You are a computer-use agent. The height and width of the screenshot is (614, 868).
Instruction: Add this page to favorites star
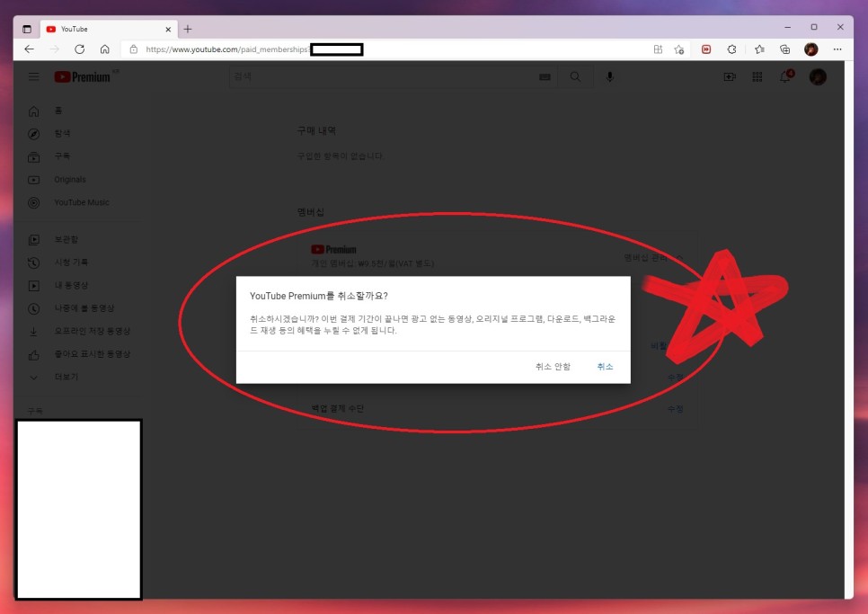coord(679,49)
